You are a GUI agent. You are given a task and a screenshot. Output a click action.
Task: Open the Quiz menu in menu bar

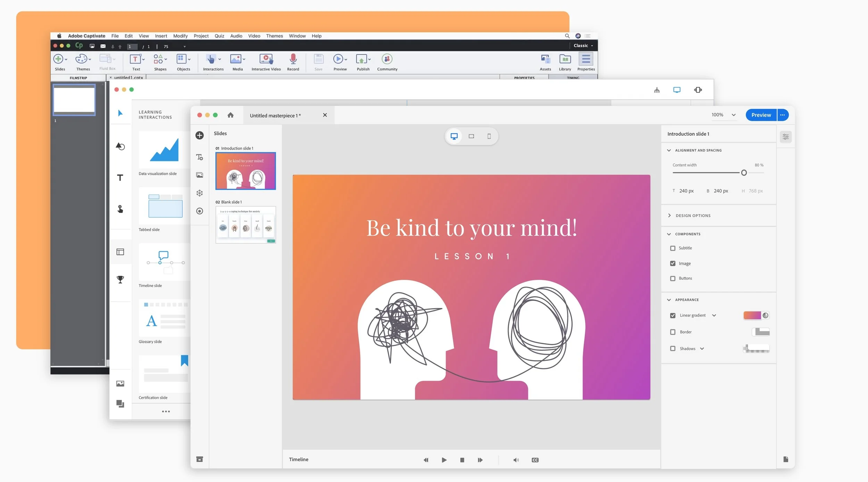click(219, 36)
